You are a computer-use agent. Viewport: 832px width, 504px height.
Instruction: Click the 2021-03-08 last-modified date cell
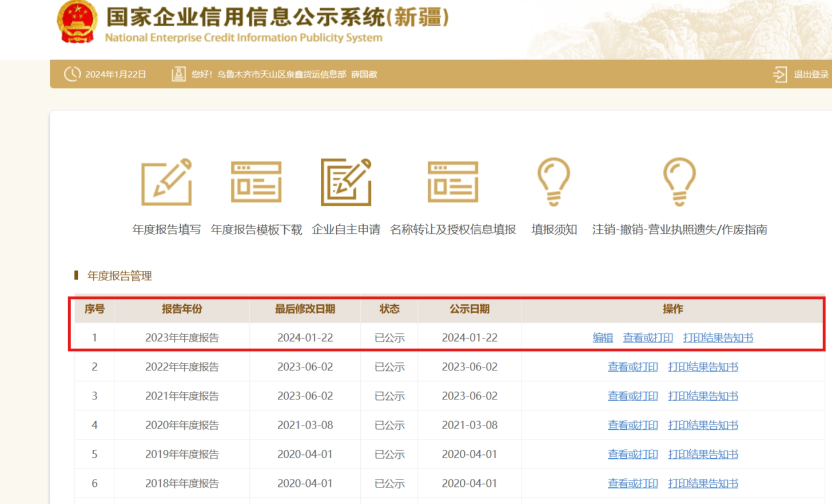point(305,425)
